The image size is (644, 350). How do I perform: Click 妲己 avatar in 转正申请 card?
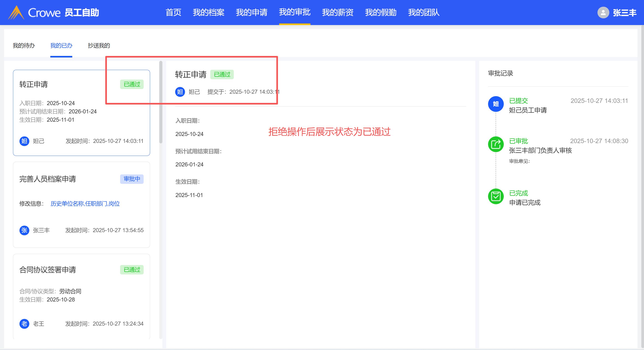[24, 141]
